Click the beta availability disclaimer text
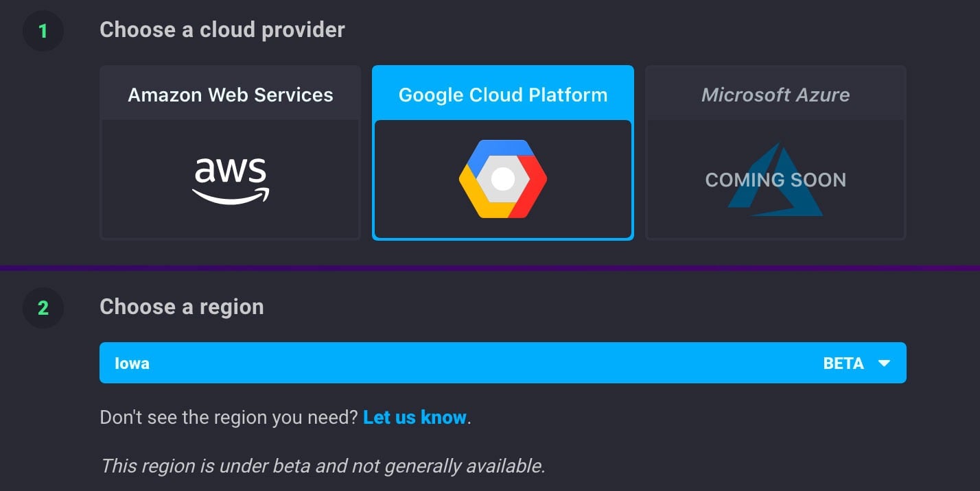Image resolution: width=980 pixels, height=491 pixels. (323, 466)
